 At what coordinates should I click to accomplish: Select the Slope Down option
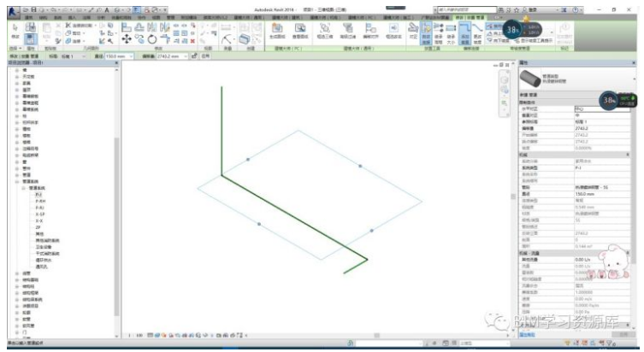[x=497, y=41]
